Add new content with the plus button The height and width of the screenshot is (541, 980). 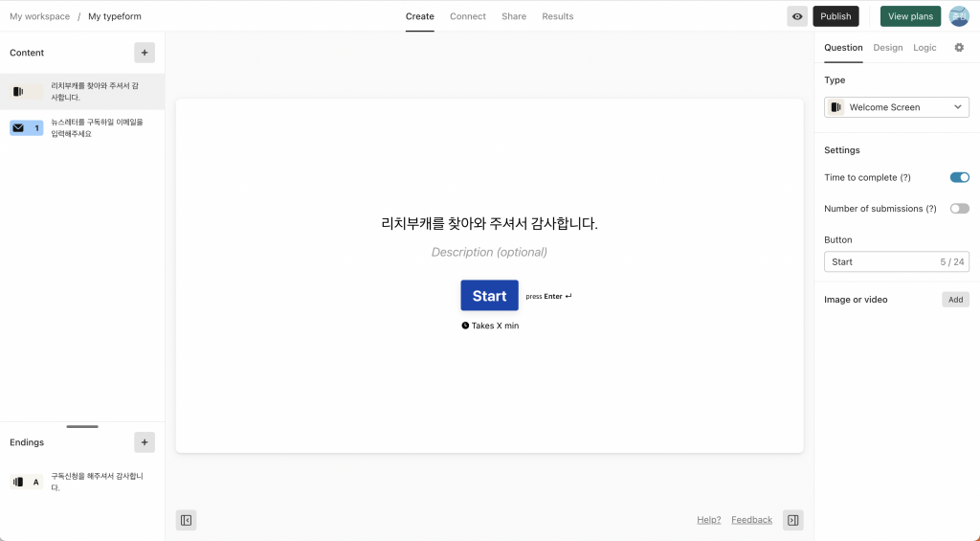(145, 53)
